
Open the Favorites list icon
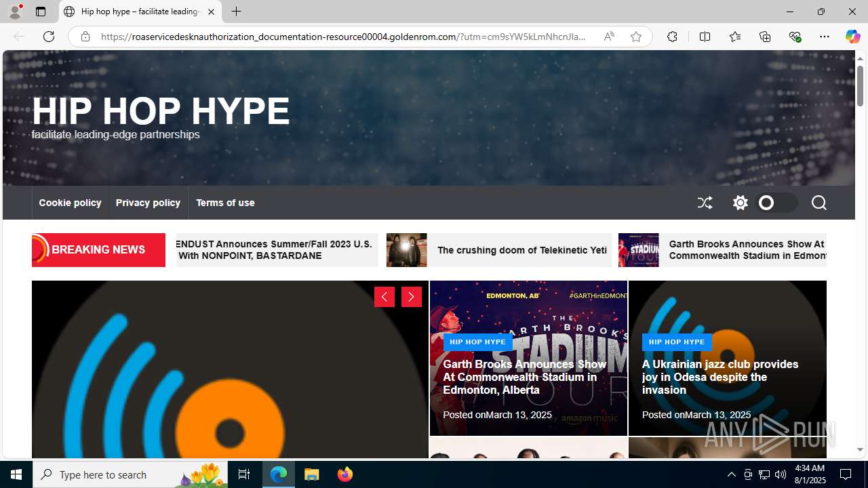pyautogui.click(x=735, y=37)
